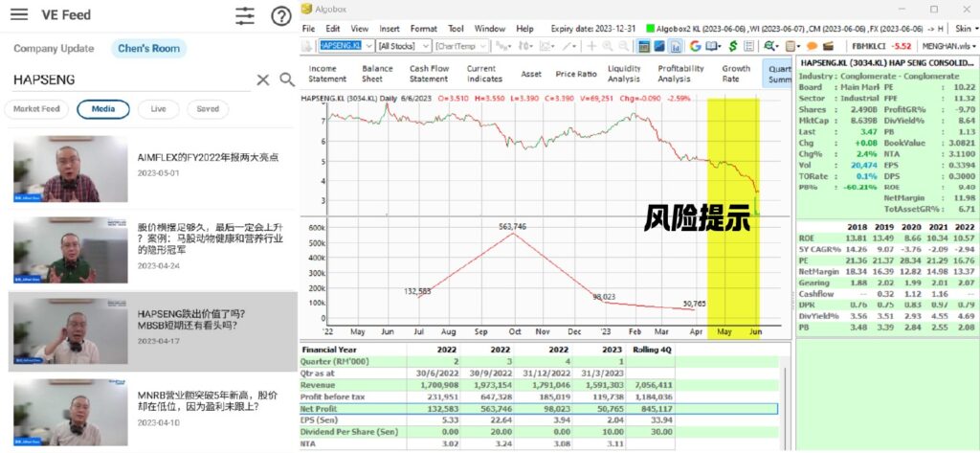
Task: Select the Market Feed filter chip
Action: click(x=37, y=109)
